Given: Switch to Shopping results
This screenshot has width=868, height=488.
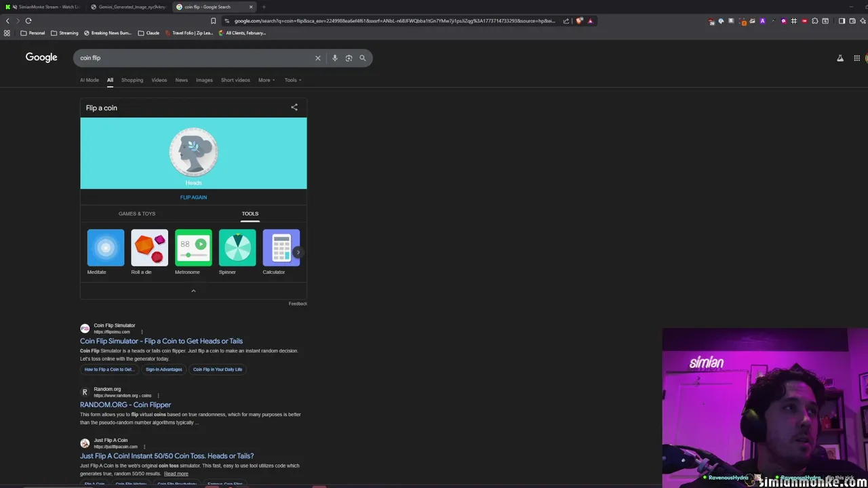Looking at the screenshot, I should coord(132,80).
